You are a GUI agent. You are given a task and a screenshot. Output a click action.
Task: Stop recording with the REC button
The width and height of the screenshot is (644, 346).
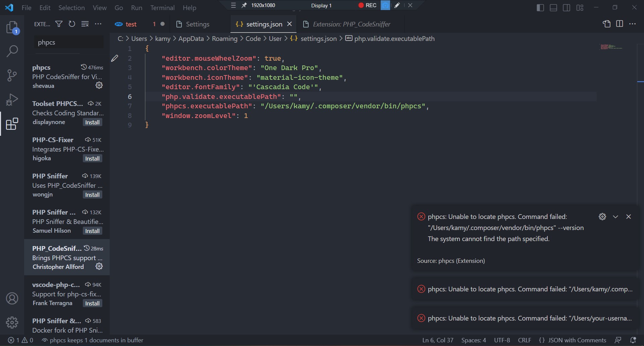(x=368, y=5)
